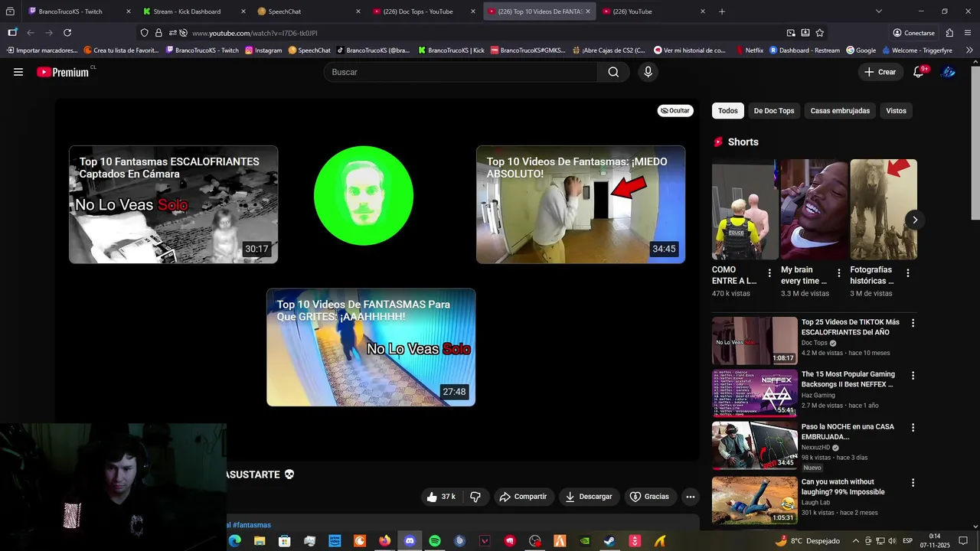
Task: Click the browser address bar URL
Action: (254, 33)
